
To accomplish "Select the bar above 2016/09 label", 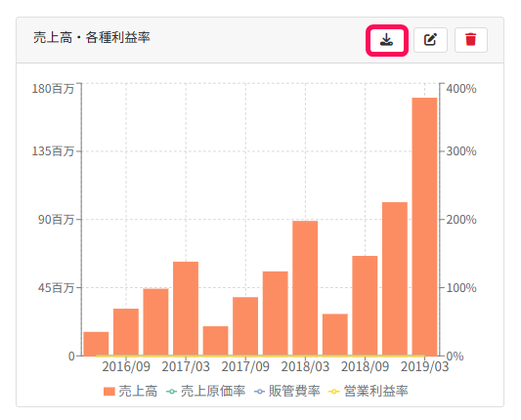I will 126,332.
